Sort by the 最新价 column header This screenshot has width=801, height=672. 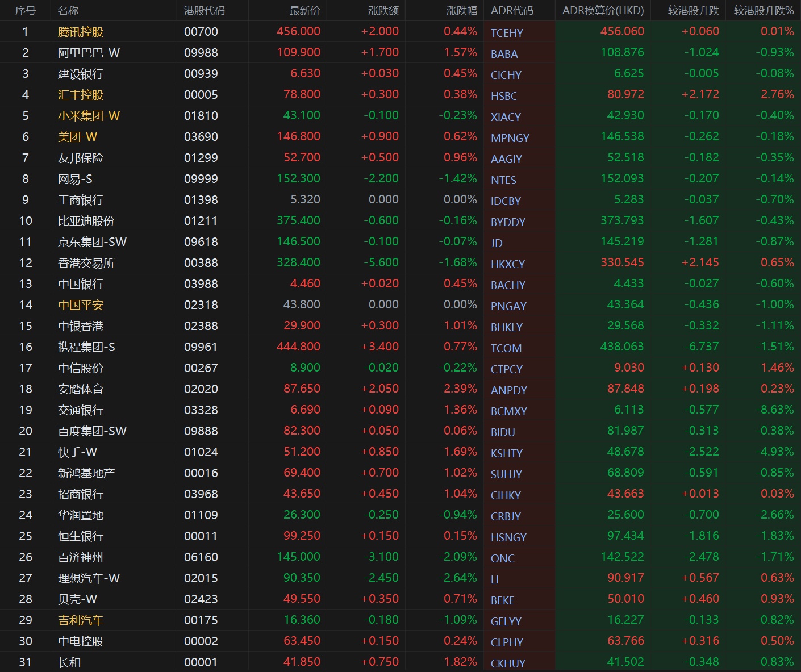(304, 10)
